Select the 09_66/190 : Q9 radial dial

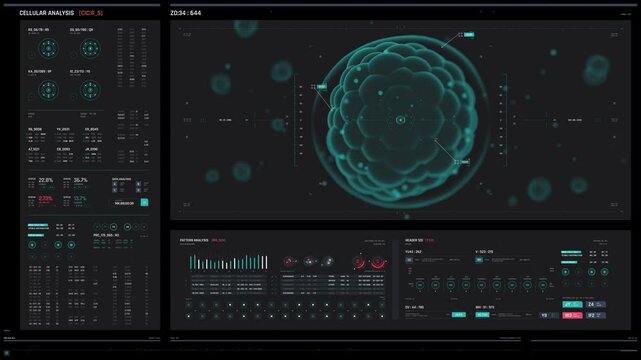click(90, 49)
